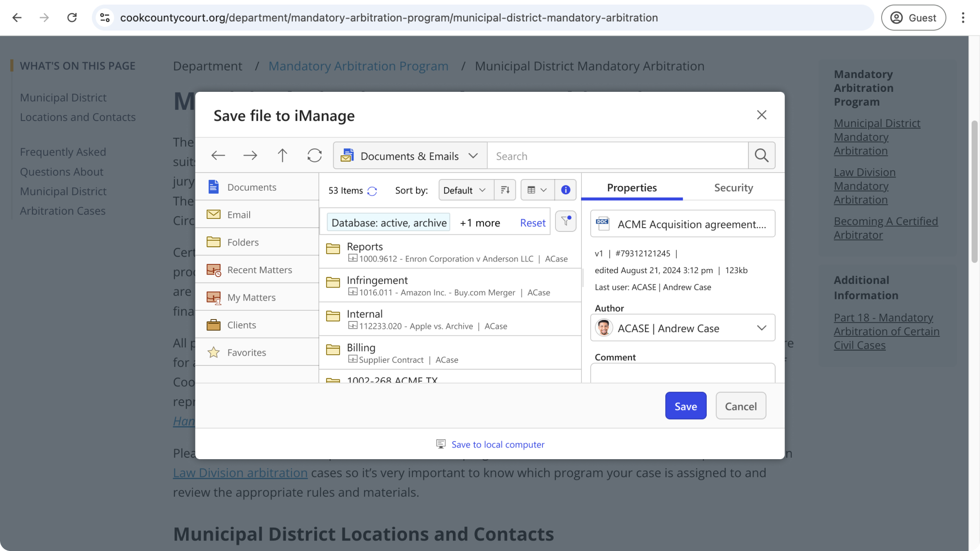Go up one level with up arrow
Screen dimensions: 980x551
coord(282,155)
